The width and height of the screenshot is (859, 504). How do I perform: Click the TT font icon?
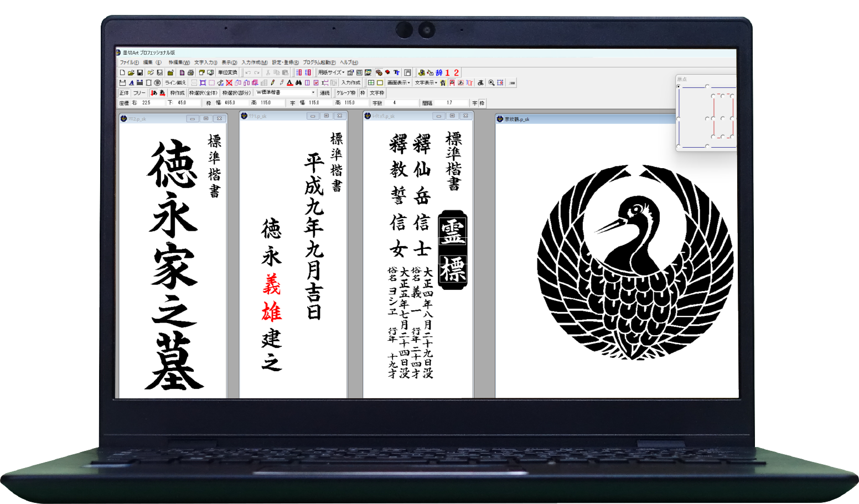click(x=396, y=72)
